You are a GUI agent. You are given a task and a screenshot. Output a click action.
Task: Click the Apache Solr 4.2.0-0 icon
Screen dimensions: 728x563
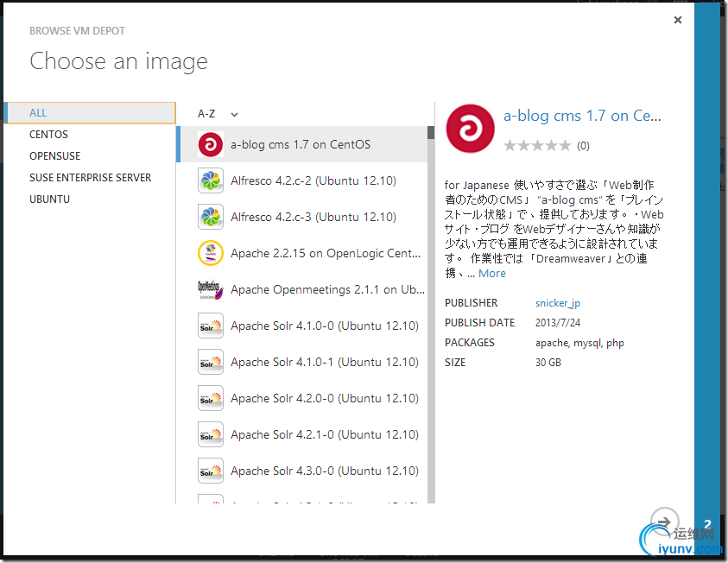coord(211,398)
